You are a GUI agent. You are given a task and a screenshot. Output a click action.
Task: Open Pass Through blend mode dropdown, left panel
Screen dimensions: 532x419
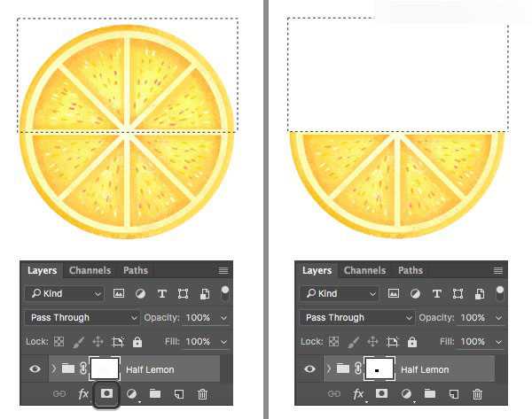(82, 318)
